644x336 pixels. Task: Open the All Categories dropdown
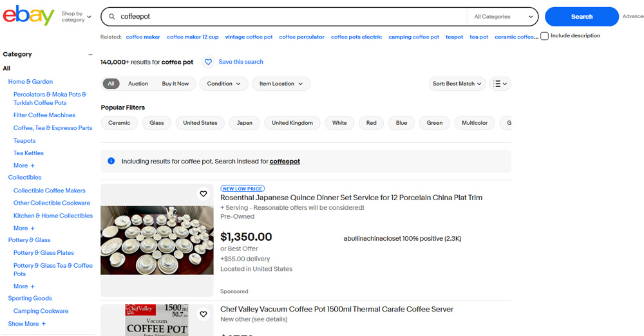point(503,17)
